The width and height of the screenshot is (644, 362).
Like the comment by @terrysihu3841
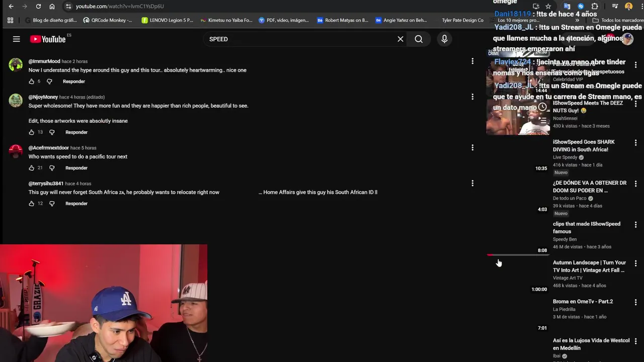31,204
